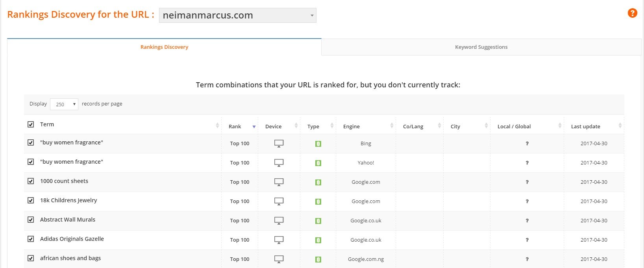Viewport: 644px width, 268px height.
Task: Click Local/Global question mark in Bing row
Action: coord(527,144)
